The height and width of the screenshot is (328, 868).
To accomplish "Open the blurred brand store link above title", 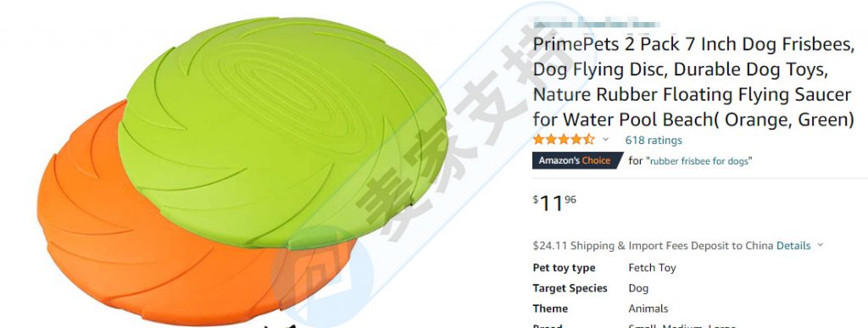I will [x=596, y=24].
